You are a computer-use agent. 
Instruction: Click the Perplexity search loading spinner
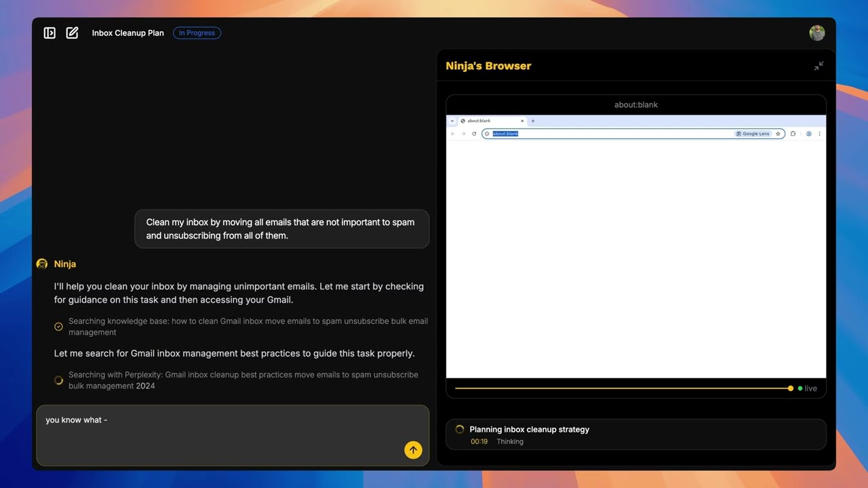click(x=58, y=380)
